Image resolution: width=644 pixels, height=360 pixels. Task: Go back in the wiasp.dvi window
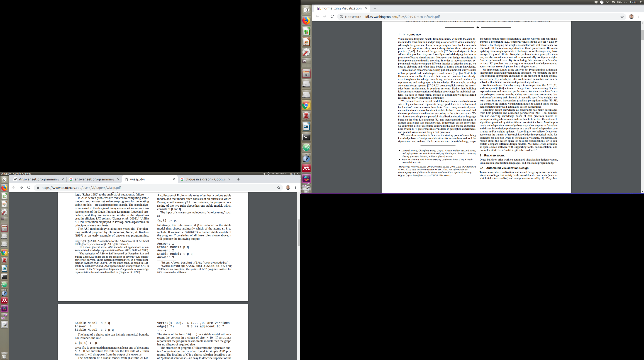coord(14,187)
